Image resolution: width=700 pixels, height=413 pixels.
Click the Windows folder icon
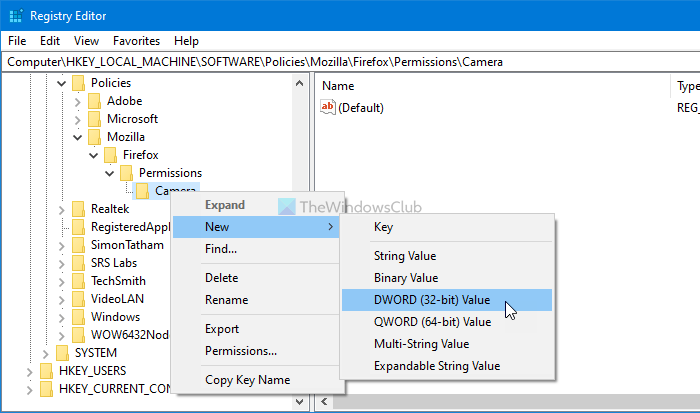click(78, 317)
